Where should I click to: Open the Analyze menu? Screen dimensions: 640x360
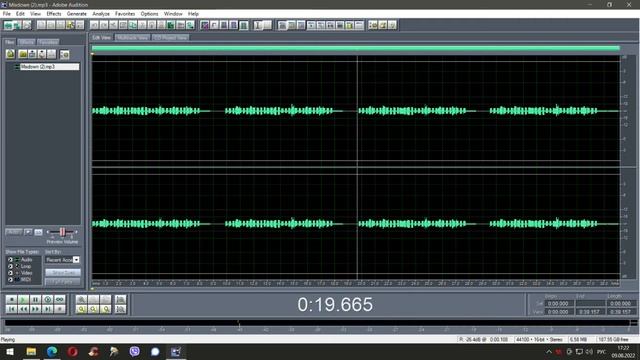pyautogui.click(x=101, y=13)
